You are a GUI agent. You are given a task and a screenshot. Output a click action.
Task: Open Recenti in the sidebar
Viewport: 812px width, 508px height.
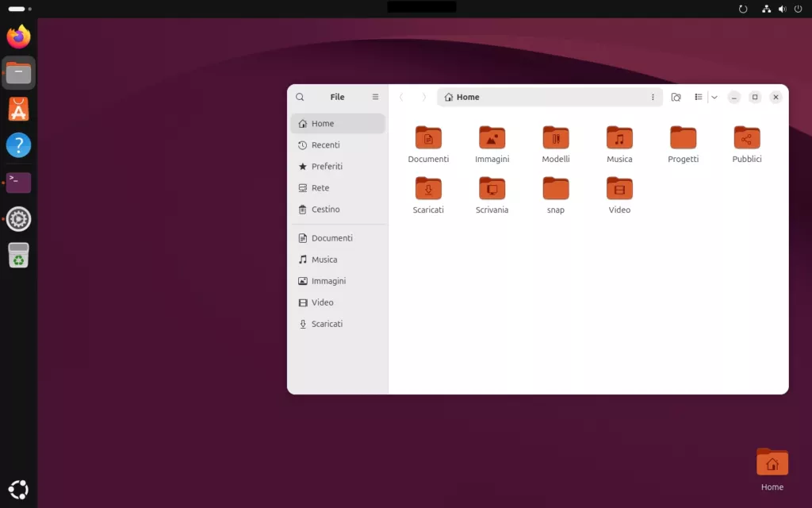pyautogui.click(x=338, y=145)
